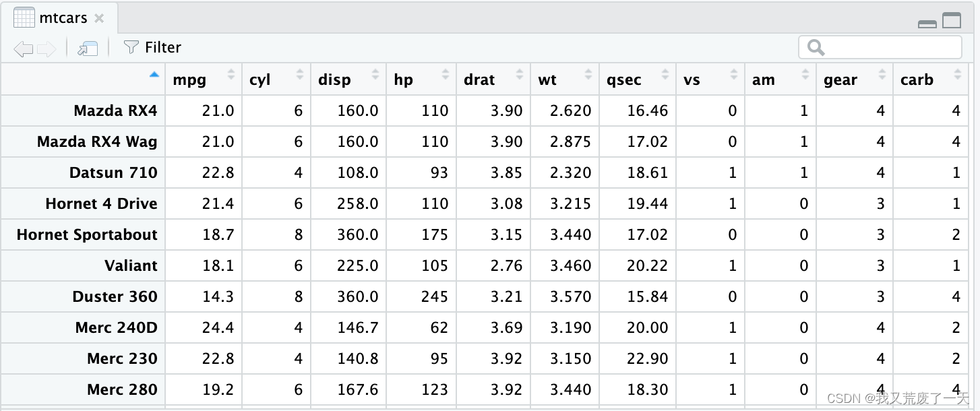
Task: Click the wt value 2.875 for Mazda RX4 Wag
Action: (570, 141)
